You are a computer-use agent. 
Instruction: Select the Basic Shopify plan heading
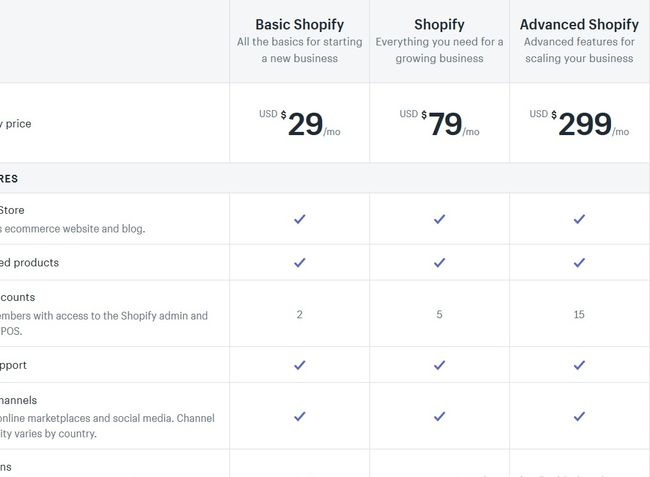click(x=299, y=24)
